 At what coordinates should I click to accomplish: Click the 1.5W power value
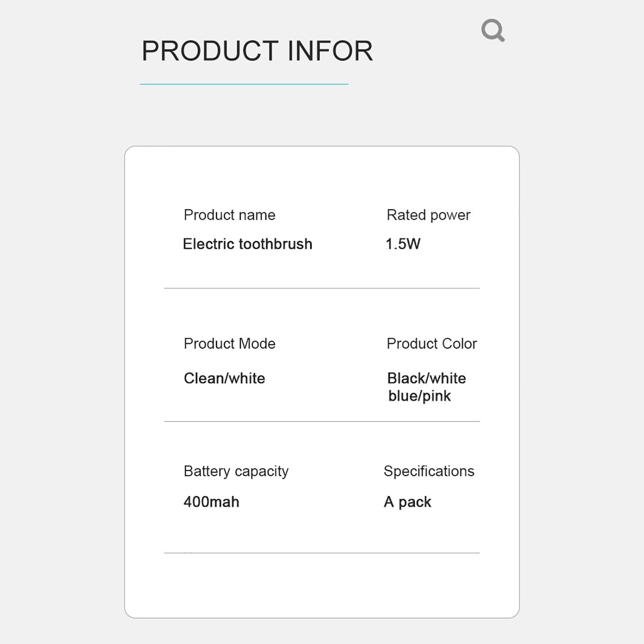click(403, 244)
